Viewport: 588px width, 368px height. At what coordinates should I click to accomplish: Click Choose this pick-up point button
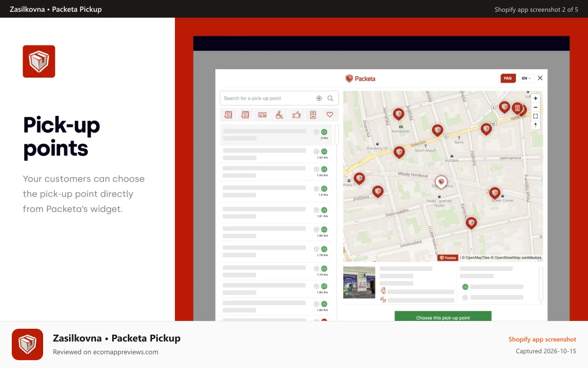[443, 316]
